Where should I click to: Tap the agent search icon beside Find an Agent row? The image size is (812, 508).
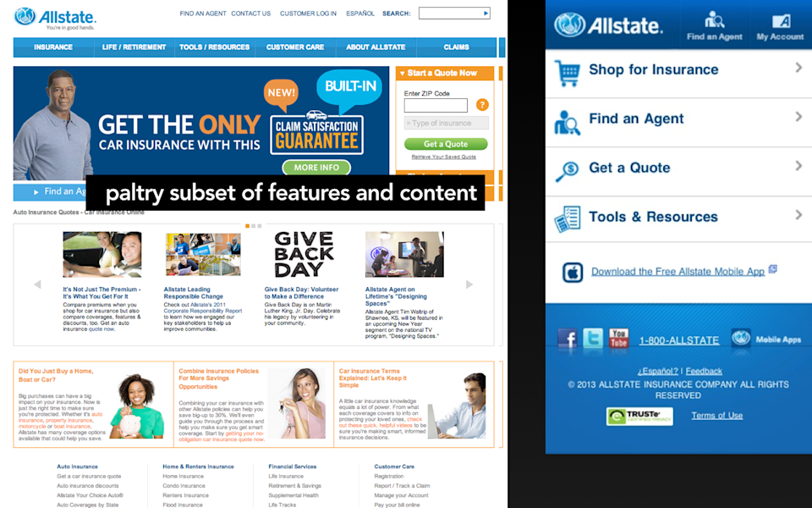(x=567, y=122)
